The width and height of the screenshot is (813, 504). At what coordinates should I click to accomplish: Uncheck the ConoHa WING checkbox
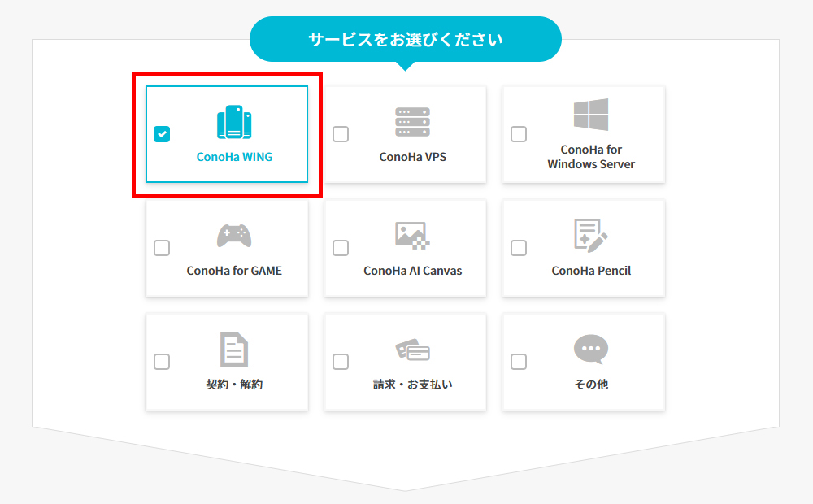pyautogui.click(x=162, y=134)
